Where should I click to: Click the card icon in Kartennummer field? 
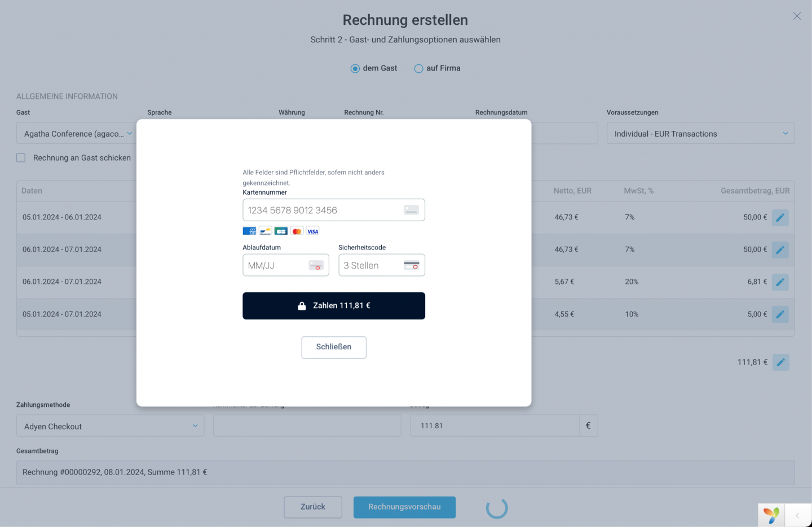point(411,210)
